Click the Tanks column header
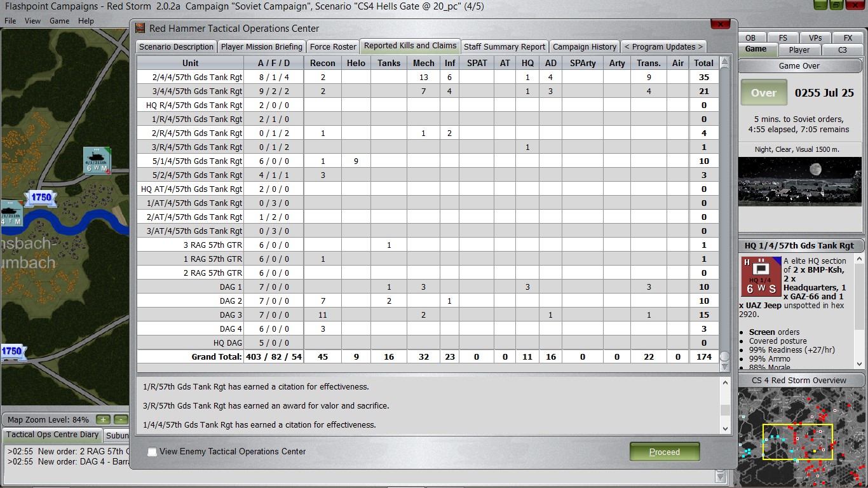The width and height of the screenshot is (868, 488). coord(389,63)
